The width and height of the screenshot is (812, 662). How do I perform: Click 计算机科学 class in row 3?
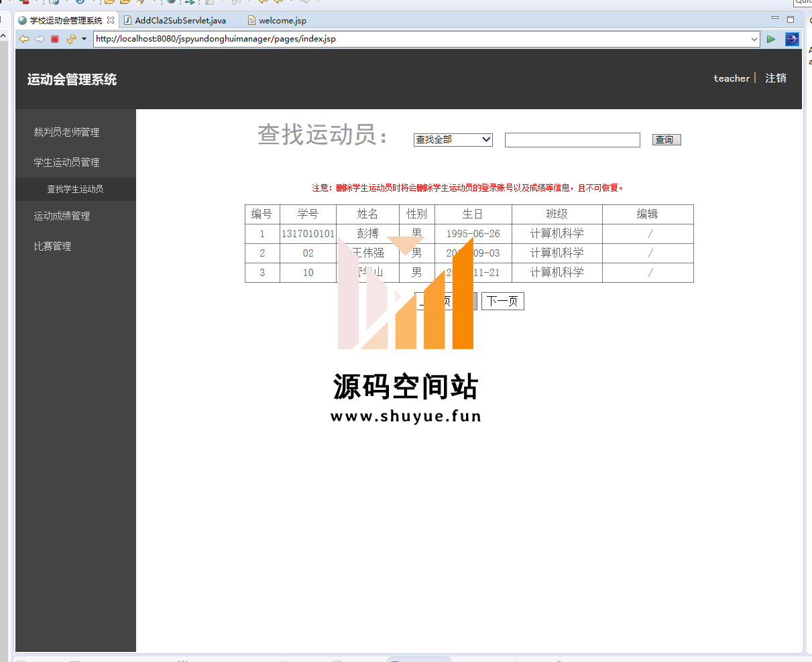557,272
